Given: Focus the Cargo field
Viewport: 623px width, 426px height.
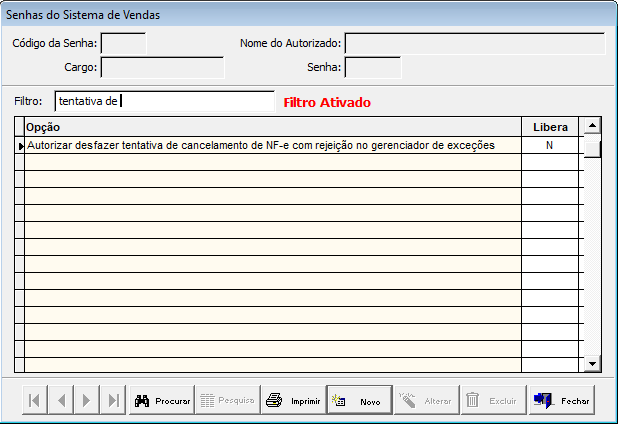Looking at the screenshot, I should click(163, 68).
